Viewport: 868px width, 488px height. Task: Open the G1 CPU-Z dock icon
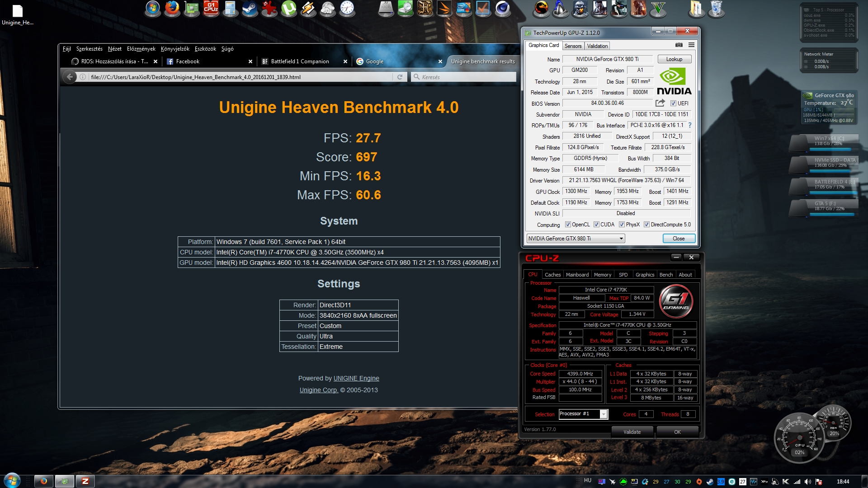tap(211, 8)
